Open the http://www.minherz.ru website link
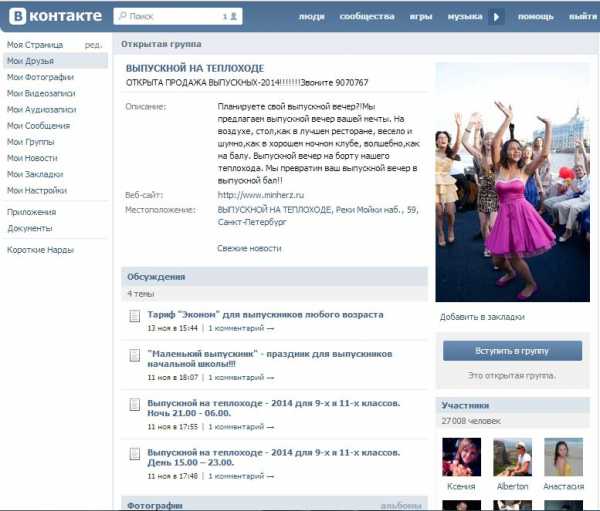Image resolution: width=600 pixels, height=511 pixels. 261,195
